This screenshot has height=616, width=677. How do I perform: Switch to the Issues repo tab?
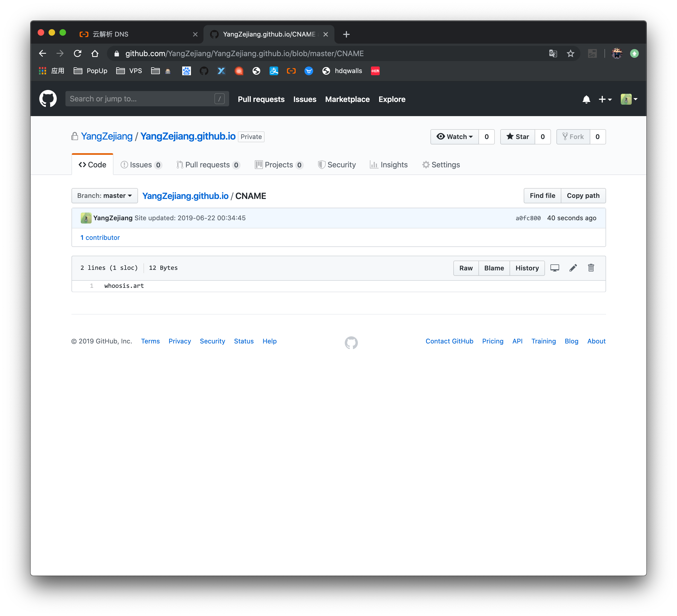coord(141,165)
